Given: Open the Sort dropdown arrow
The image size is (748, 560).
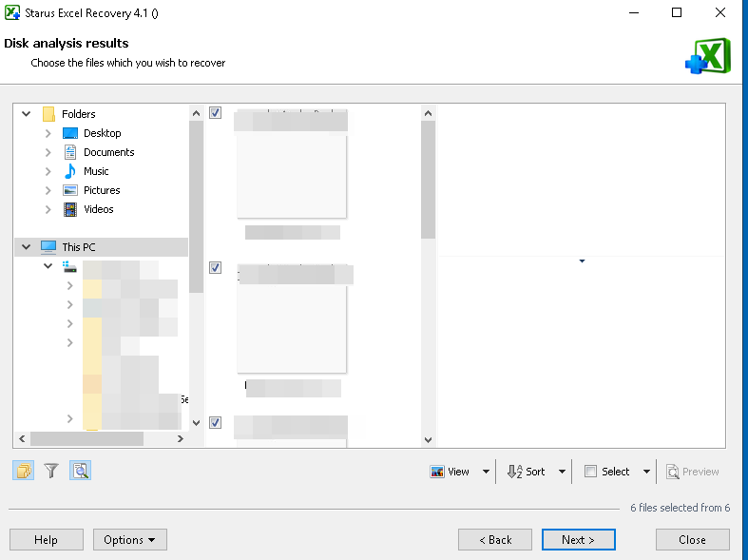Looking at the screenshot, I should [x=562, y=472].
